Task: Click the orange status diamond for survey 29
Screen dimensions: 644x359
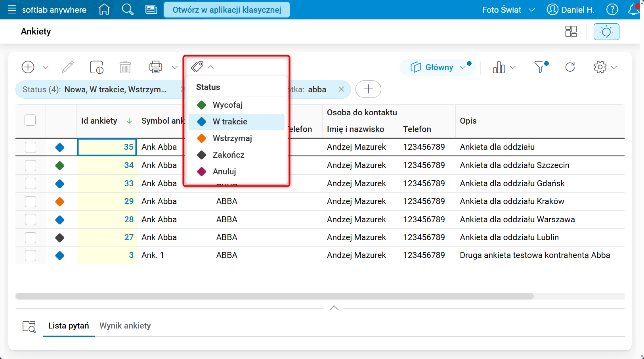Action: [x=60, y=202]
